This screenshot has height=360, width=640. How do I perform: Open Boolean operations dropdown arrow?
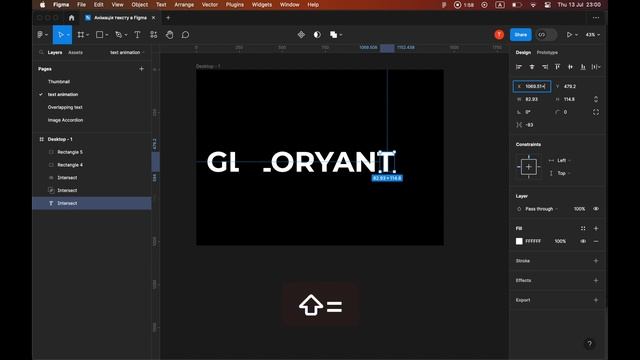[341, 35]
